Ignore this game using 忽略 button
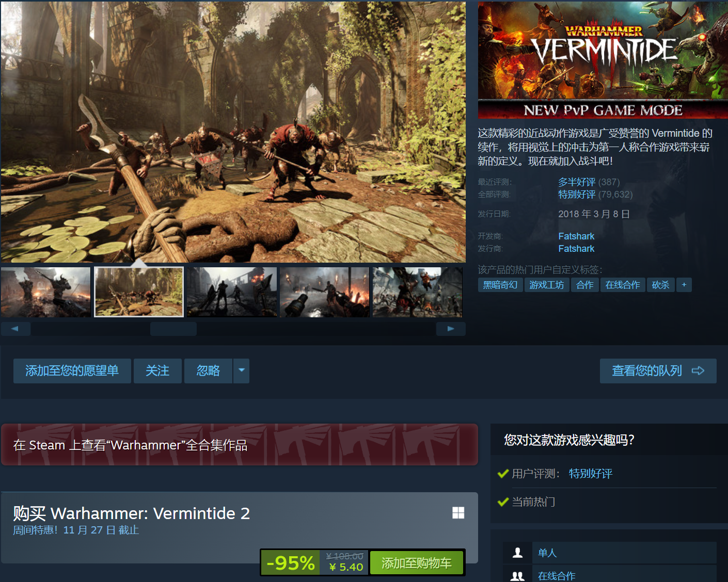 point(209,370)
